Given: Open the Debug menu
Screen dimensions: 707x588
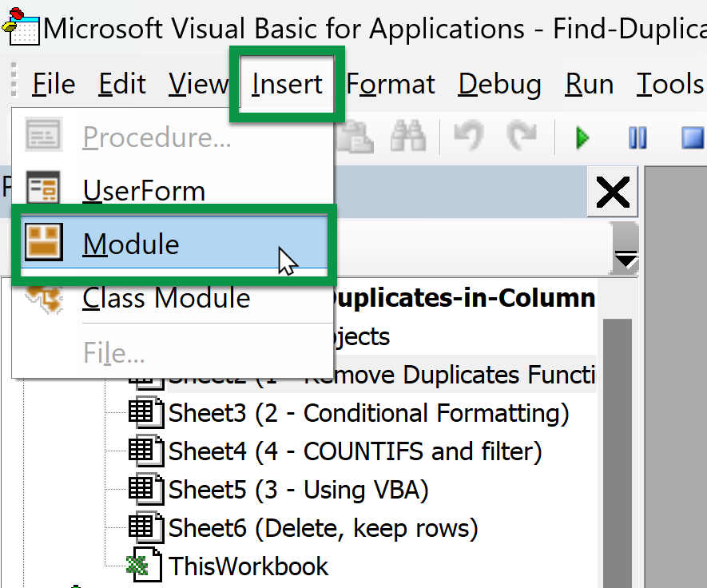Looking at the screenshot, I should 499,83.
